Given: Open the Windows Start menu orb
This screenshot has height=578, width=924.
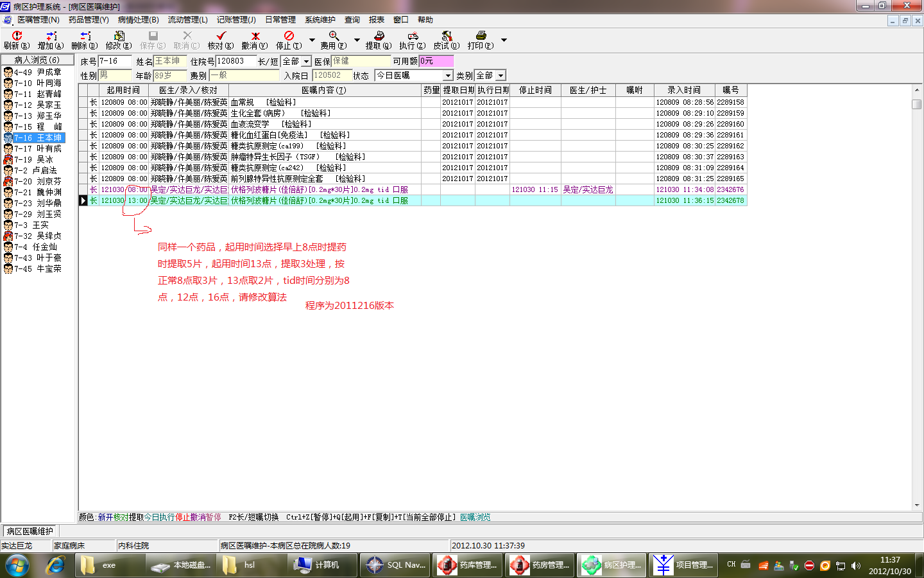Looking at the screenshot, I should click(17, 565).
